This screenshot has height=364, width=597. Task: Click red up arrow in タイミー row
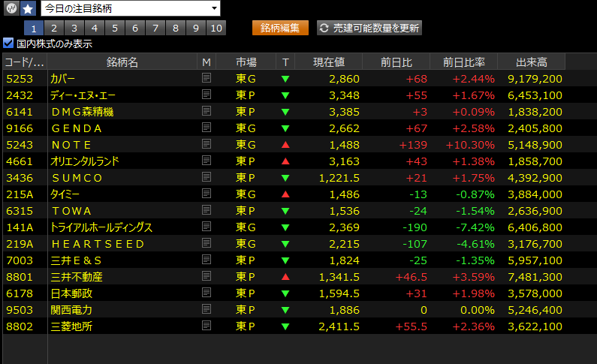tap(285, 194)
